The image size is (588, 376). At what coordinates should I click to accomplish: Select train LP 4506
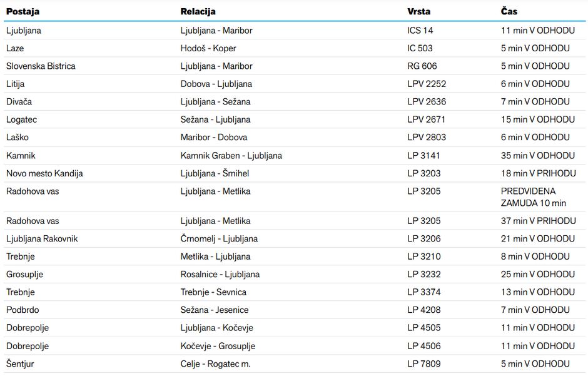coord(424,346)
